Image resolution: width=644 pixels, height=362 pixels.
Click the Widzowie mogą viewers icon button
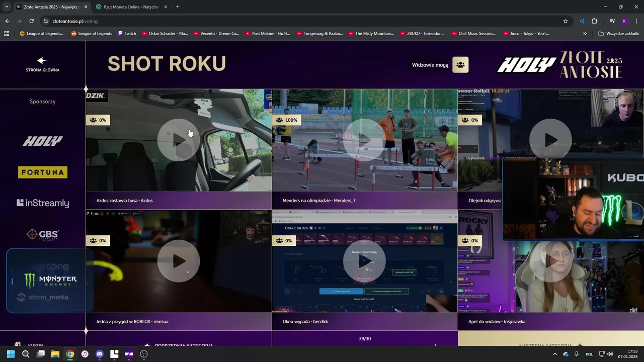[x=460, y=65]
